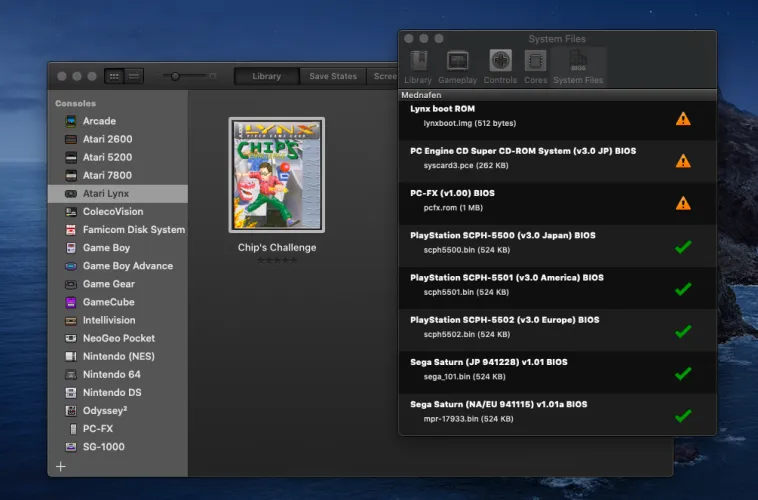Open the Library preferences pane
758x500 pixels.
coord(418,66)
